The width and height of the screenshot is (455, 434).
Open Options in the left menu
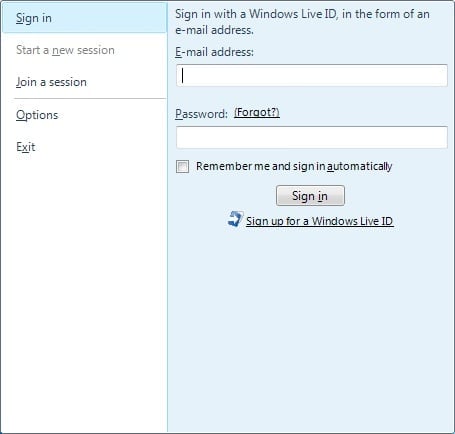pos(37,115)
